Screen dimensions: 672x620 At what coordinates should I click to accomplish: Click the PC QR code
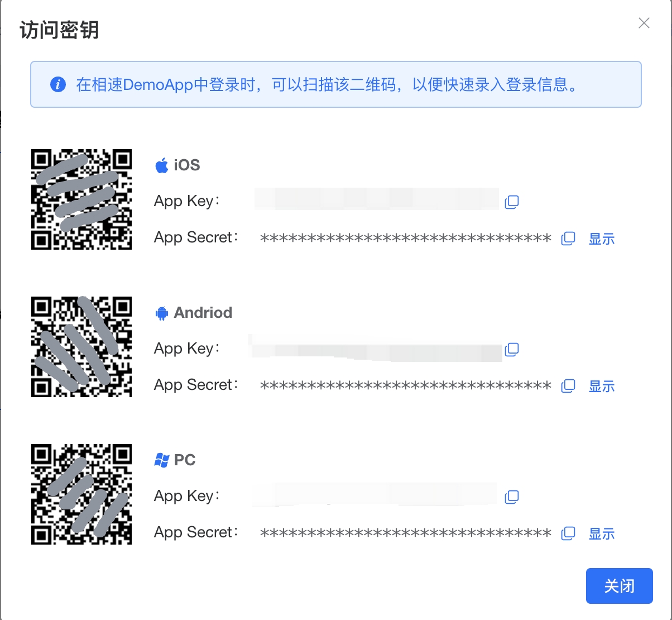pos(81,494)
